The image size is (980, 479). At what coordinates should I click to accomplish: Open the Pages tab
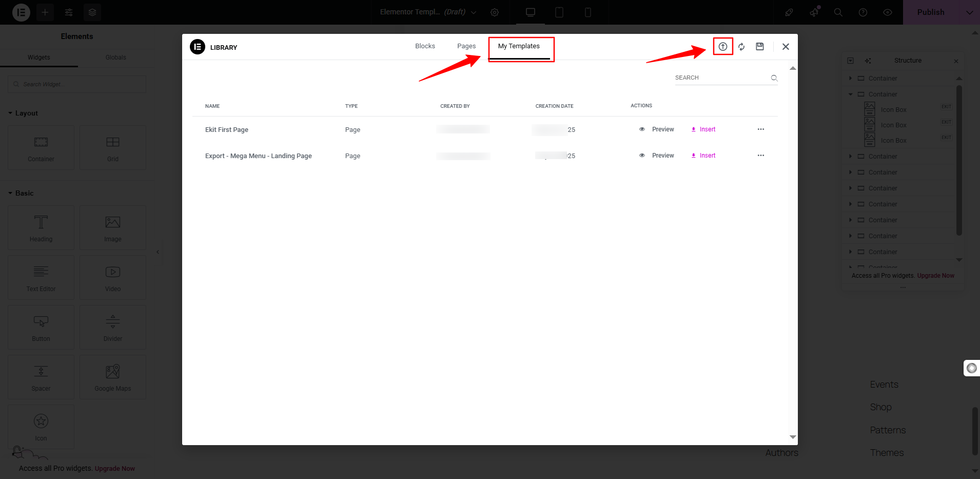(x=466, y=46)
